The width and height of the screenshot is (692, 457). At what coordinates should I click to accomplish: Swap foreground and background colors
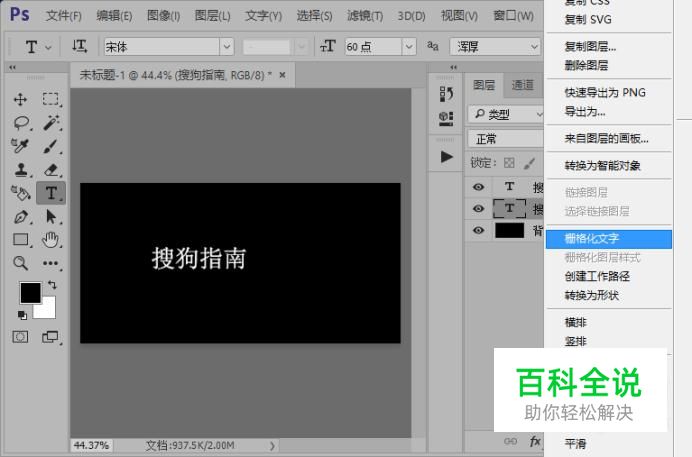tap(52, 285)
